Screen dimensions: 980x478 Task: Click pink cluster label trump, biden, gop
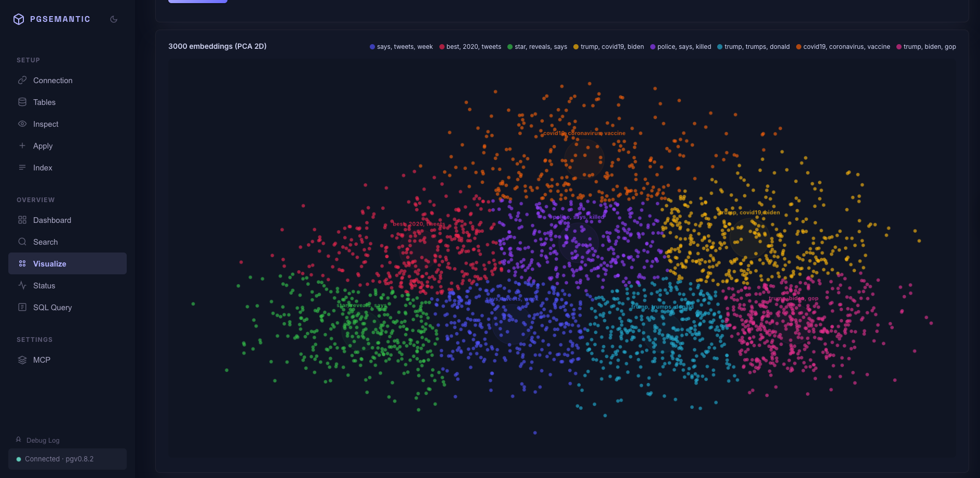click(794, 298)
